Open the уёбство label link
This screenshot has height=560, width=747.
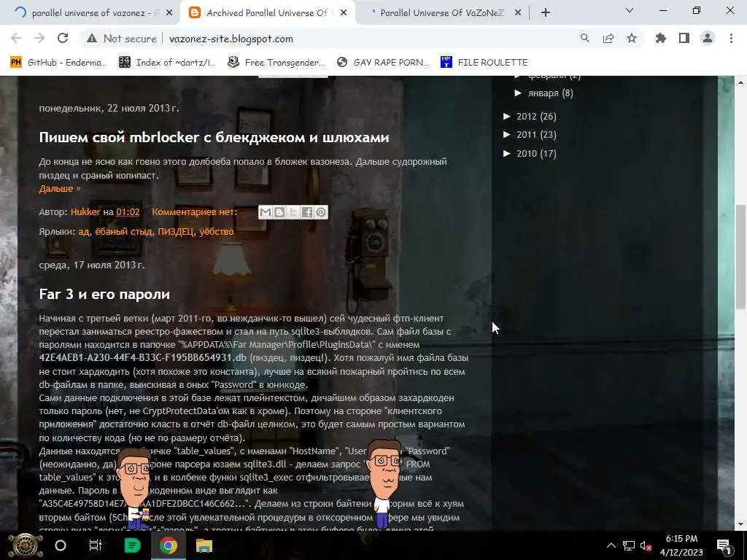216,231
